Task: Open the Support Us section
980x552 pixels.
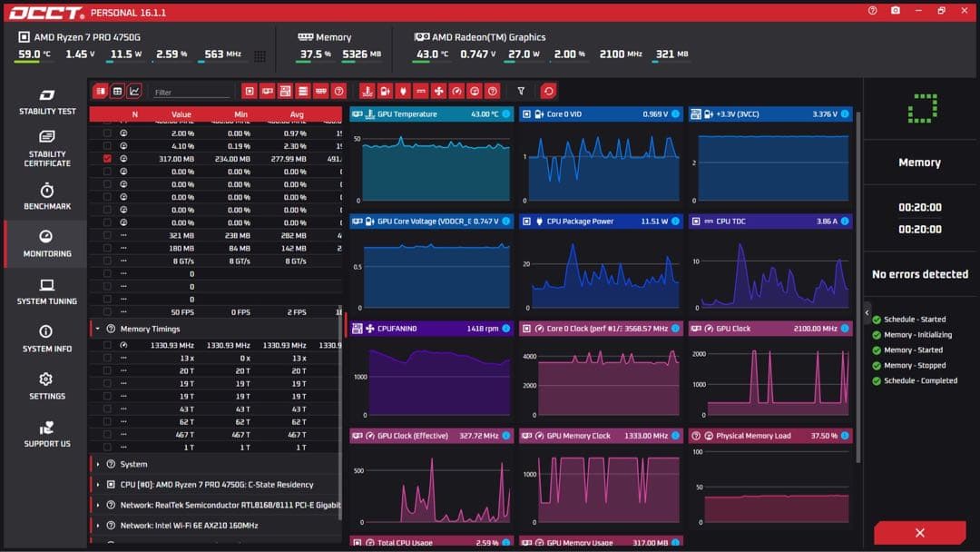Action: (x=47, y=435)
